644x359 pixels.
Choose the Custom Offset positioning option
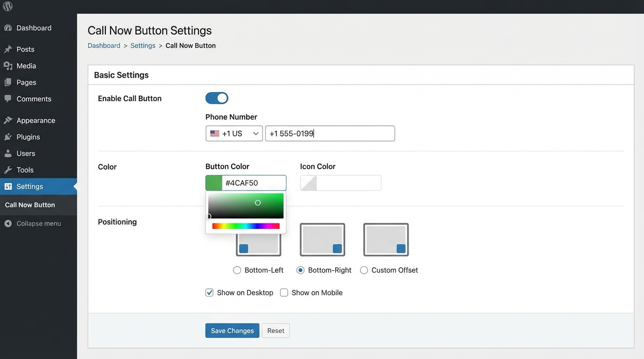pyautogui.click(x=364, y=270)
